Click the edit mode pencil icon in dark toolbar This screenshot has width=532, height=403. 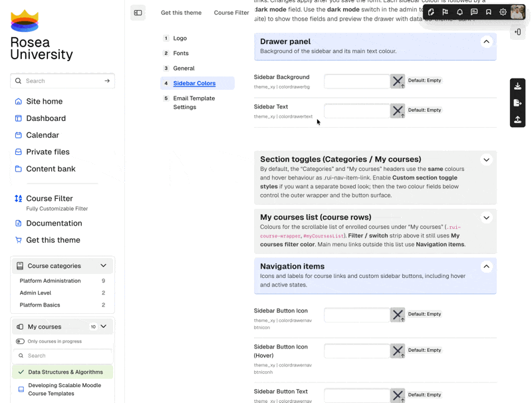pyautogui.click(x=431, y=12)
